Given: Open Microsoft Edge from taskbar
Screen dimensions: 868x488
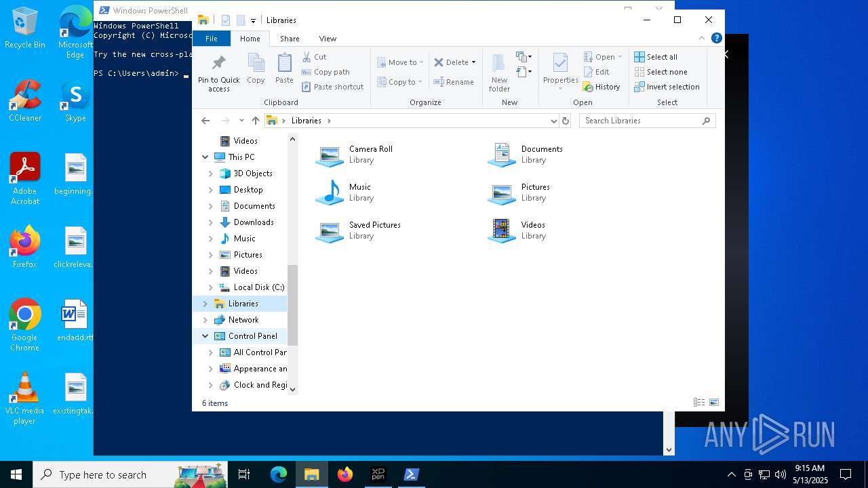Looking at the screenshot, I should (279, 474).
